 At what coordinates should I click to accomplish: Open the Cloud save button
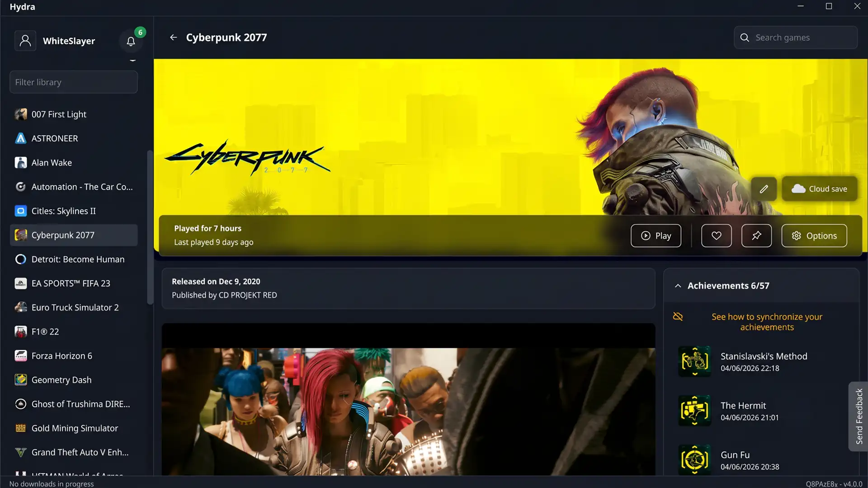pyautogui.click(x=819, y=189)
